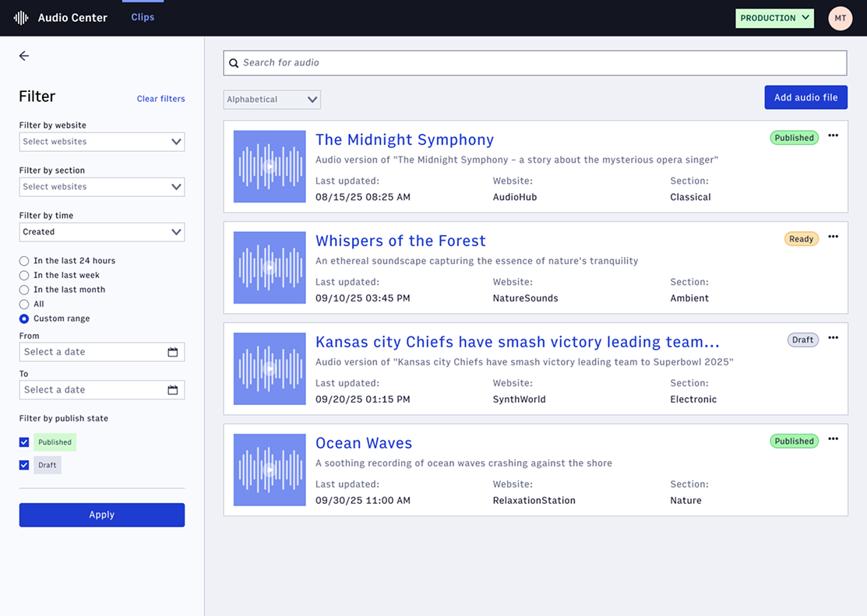Viewport: 867px width, 616px height.
Task: Open more options for Kansas city Chiefs clip
Action: (x=834, y=338)
